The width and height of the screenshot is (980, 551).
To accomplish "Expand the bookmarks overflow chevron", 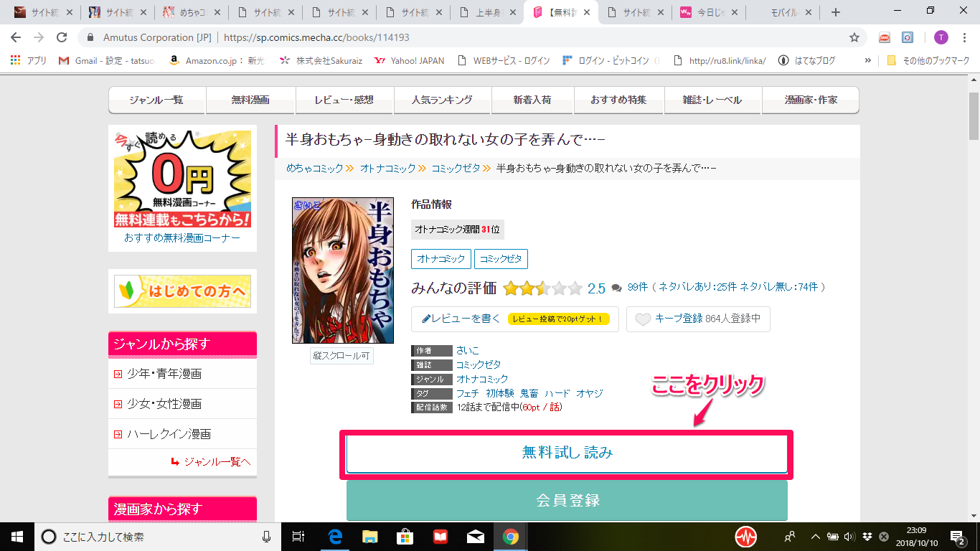I will pyautogui.click(x=868, y=61).
